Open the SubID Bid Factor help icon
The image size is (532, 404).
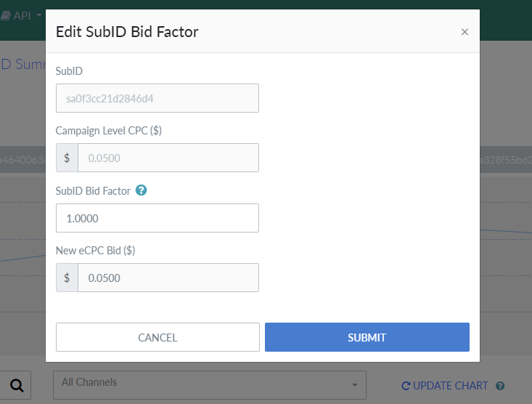142,190
